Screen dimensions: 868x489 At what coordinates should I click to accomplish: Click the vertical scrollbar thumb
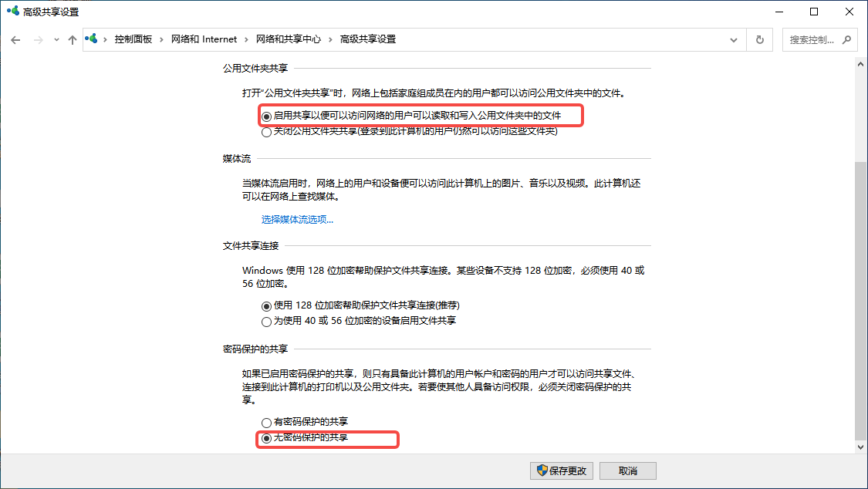(x=860, y=299)
